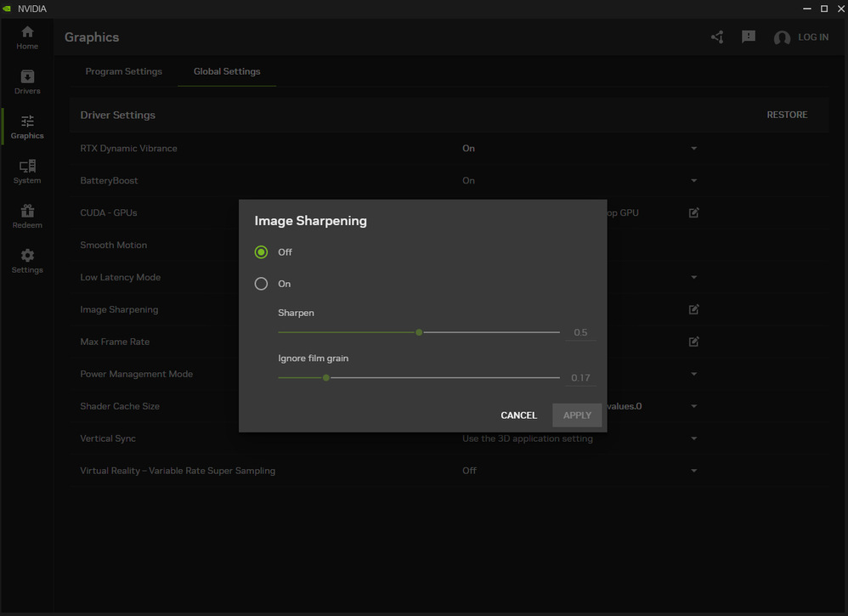
Task: Open the System section in sidebar
Action: [27, 172]
